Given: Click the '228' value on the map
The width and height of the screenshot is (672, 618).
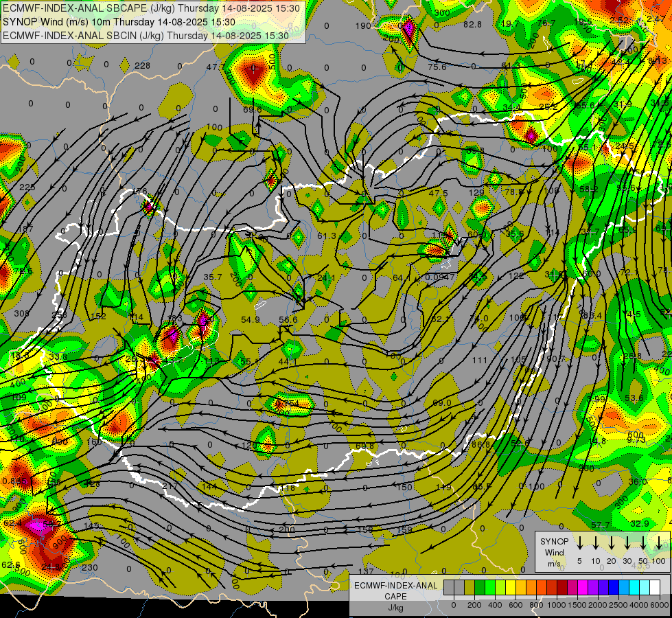Looking at the screenshot, I should click(142, 66).
